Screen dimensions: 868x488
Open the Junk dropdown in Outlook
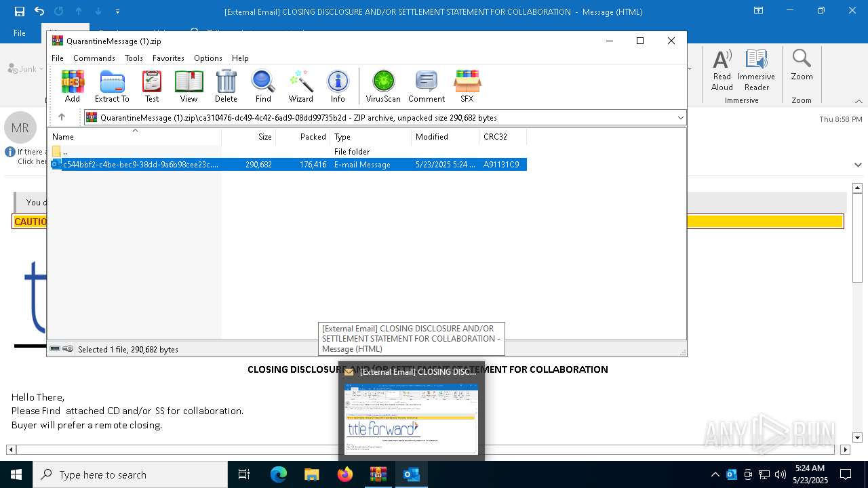pos(25,68)
